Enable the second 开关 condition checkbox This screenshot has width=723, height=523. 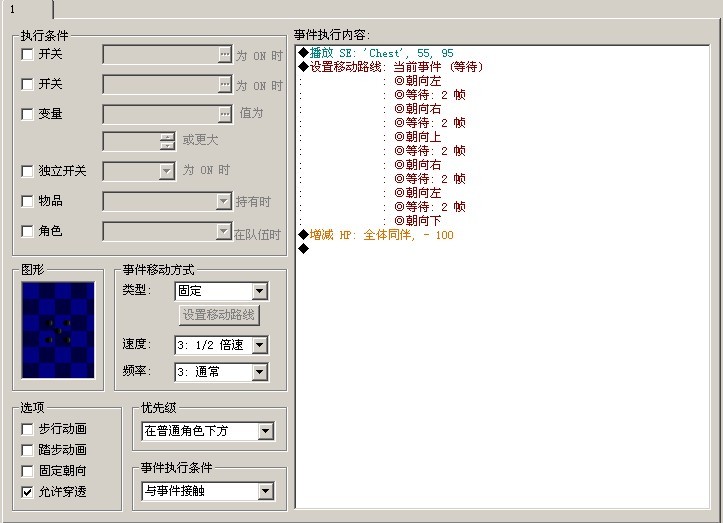pos(27,84)
